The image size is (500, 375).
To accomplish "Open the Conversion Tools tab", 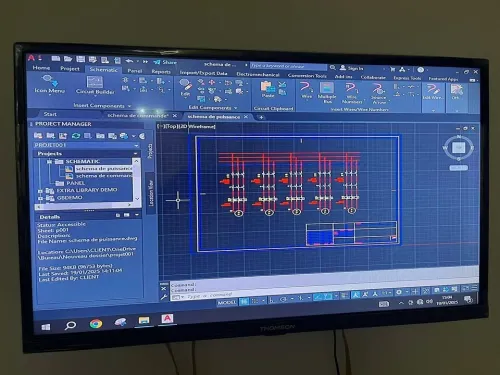I will (x=307, y=75).
